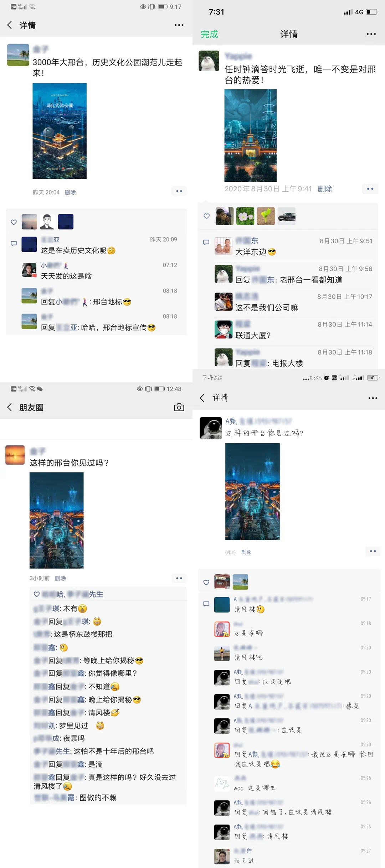Go back from the 下午2:20 details screen
Screen dimensions: 385x868
(x=202, y=398)
